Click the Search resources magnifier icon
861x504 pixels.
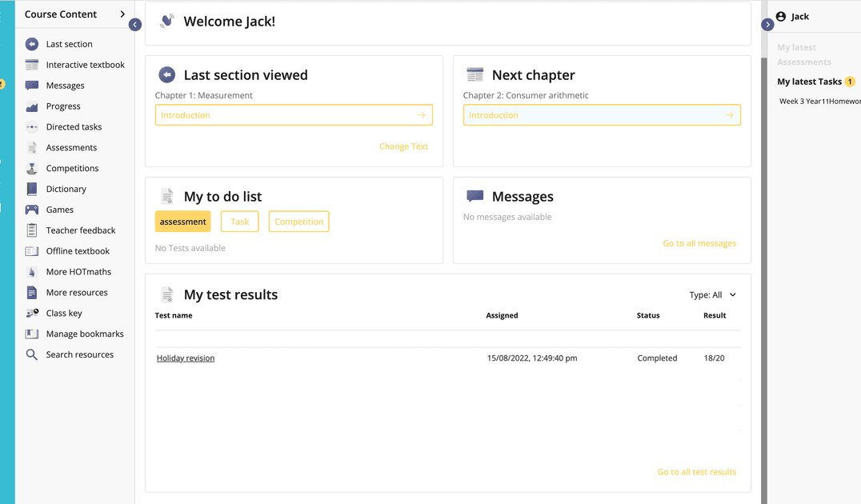point(32,354)
